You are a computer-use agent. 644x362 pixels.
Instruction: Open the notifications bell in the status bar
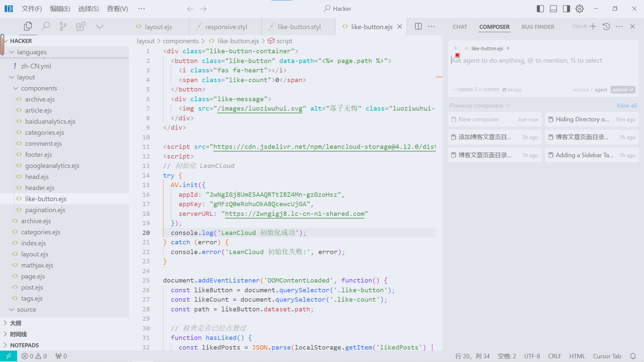click(633, 356)
